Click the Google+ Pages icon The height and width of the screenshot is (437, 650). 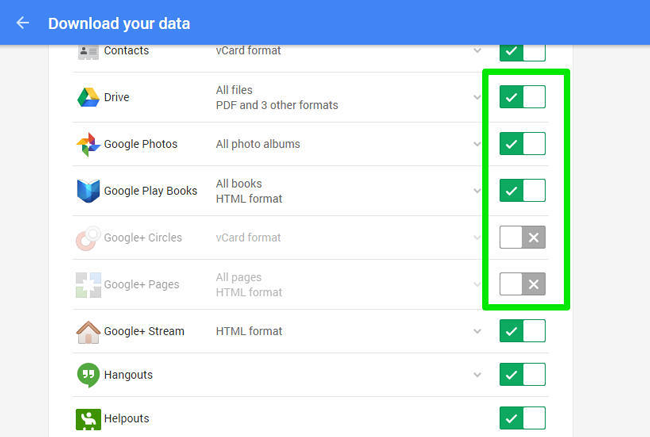pyautogui.click(x=88, y=285)
